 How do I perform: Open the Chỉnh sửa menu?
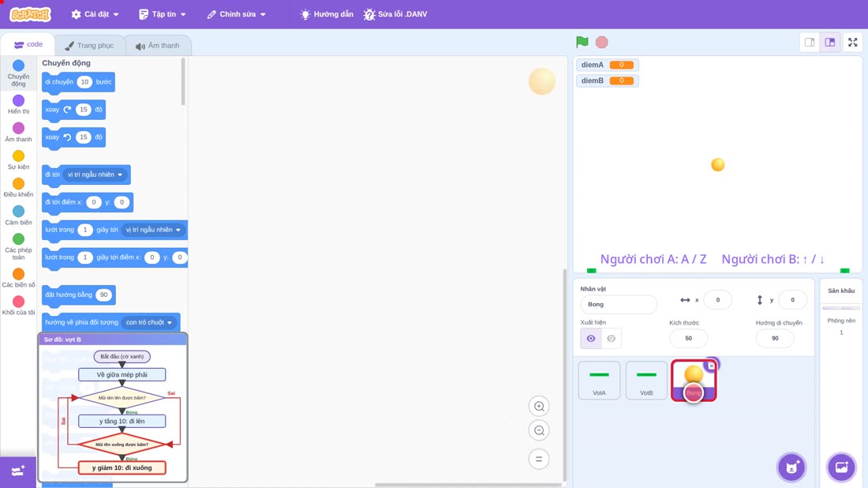click(x=237, y=14)
